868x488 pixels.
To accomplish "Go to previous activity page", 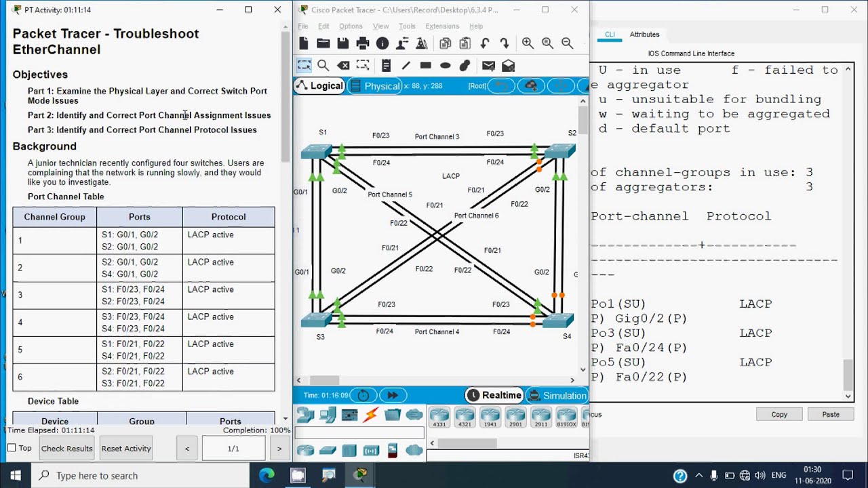I will point(187,449).
